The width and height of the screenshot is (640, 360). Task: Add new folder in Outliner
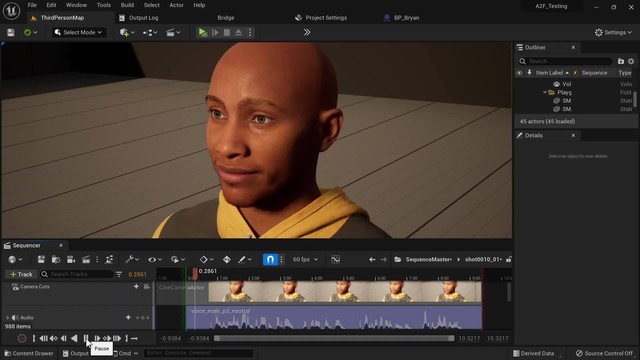click(x=621, y=61)
